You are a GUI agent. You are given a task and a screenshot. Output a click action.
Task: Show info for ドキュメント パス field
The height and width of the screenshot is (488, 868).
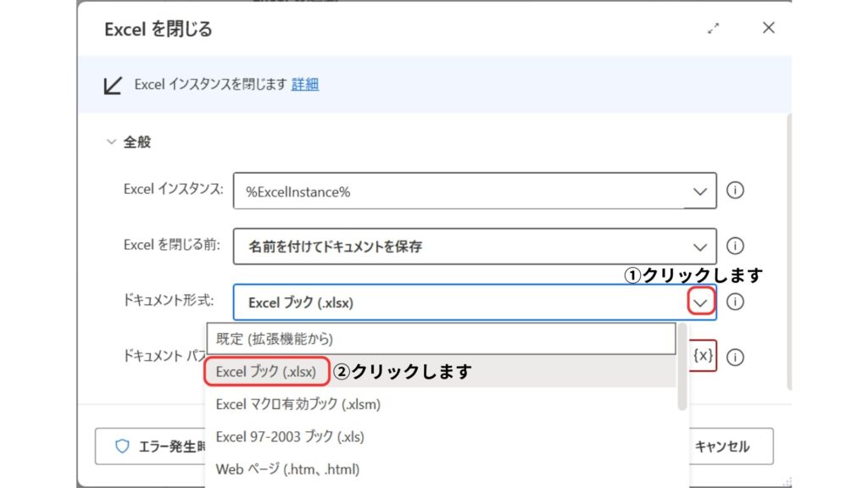click(x=735, y=357)
